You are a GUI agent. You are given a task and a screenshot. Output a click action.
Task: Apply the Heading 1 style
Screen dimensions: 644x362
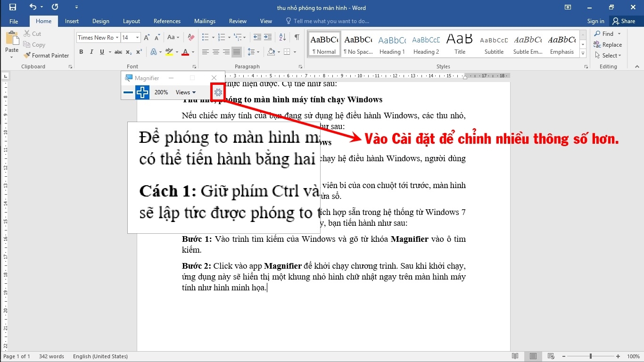point(392,44)
